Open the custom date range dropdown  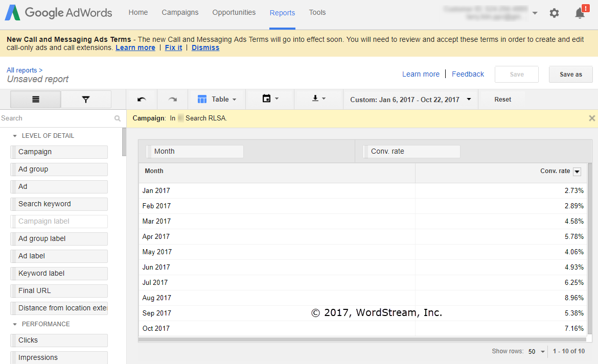(x=410, y=99)
